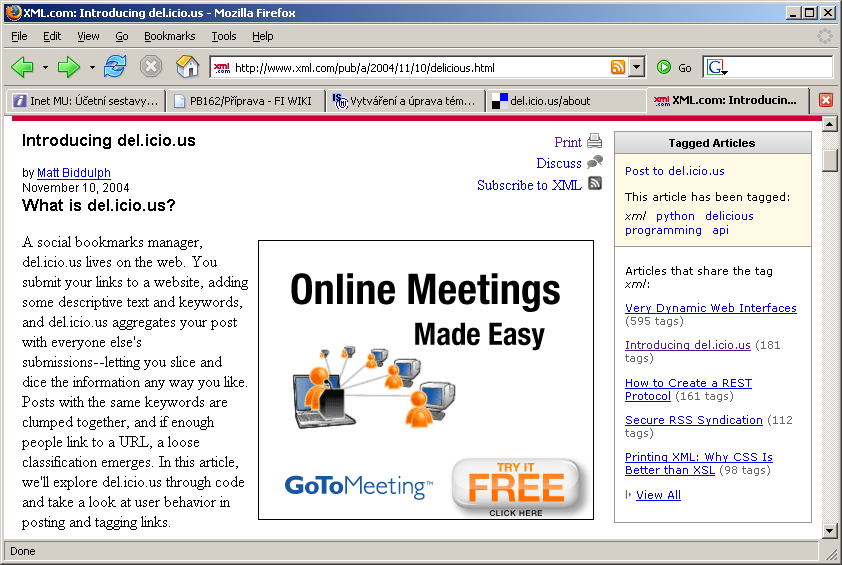Click the Print link
This screenshot has height=565, width=842.
(x=568, y=142)
